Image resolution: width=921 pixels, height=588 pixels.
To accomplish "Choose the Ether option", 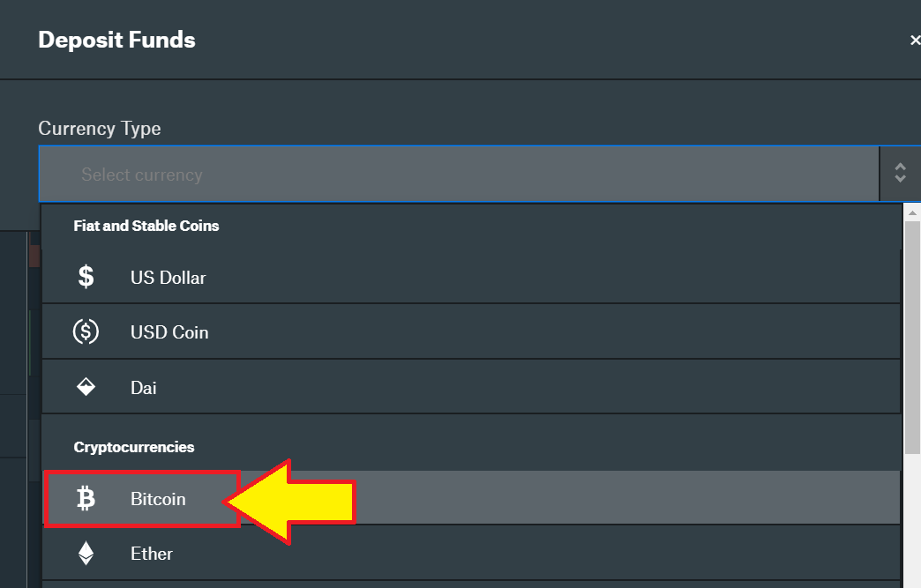I will point(471,553).
